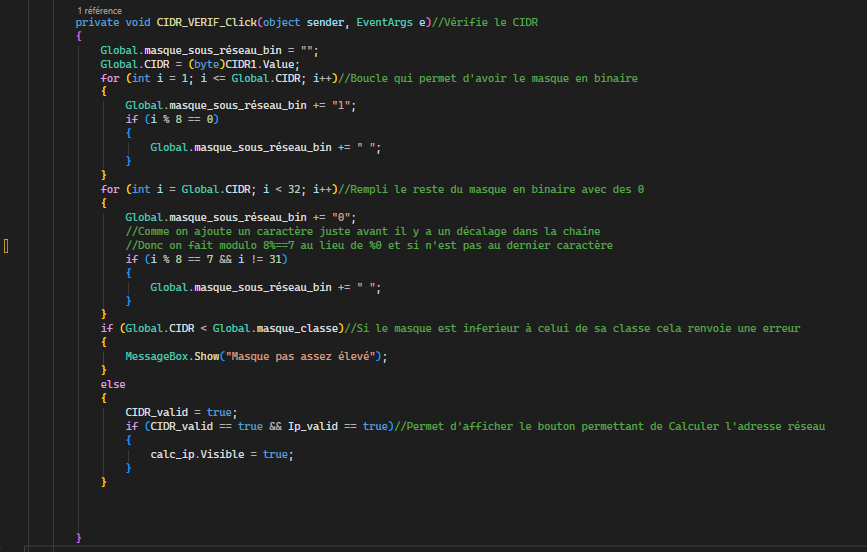This screenshot has height=552, width=867.
Task: Click the yellow marker in the left margin
Action: 6,246
